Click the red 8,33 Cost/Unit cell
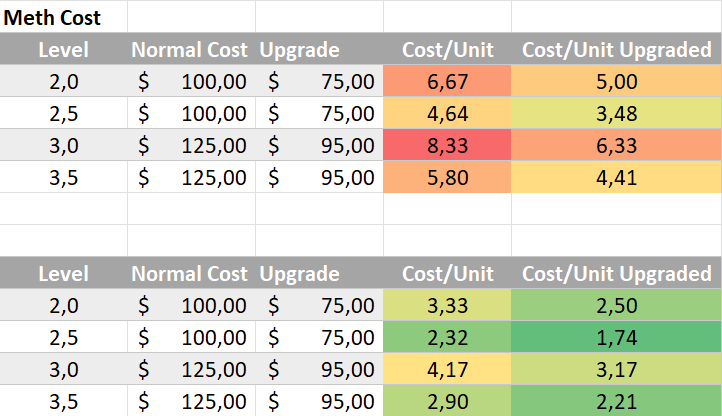The height and width of the screenshot is (416, 722). pos(447,145)
